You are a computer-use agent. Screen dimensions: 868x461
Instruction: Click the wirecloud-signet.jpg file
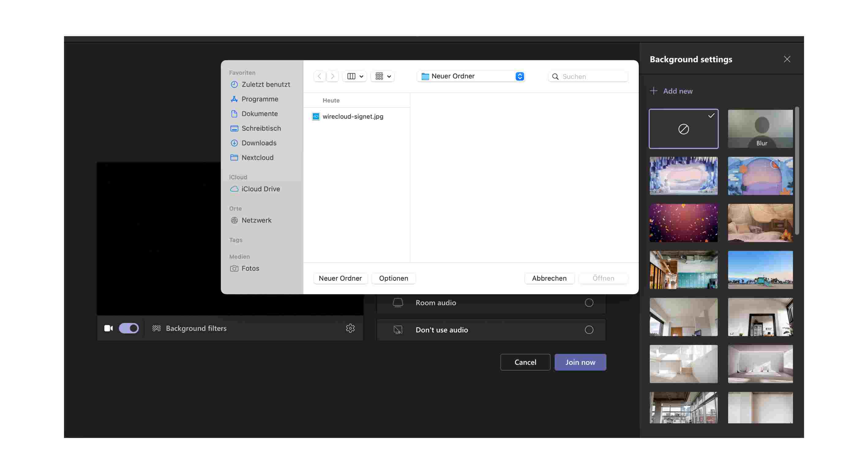tap(353, 116)
